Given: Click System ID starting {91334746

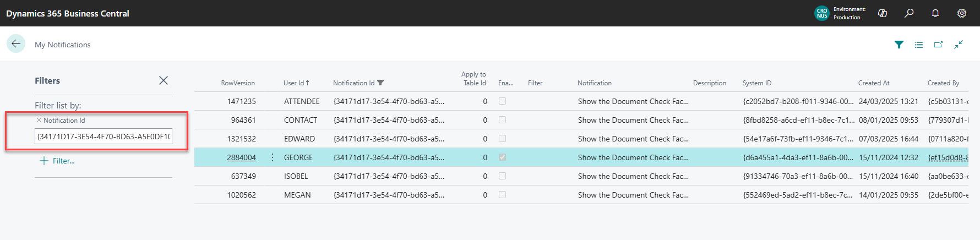Looking at the screenshot, I should tap(798, 176).
